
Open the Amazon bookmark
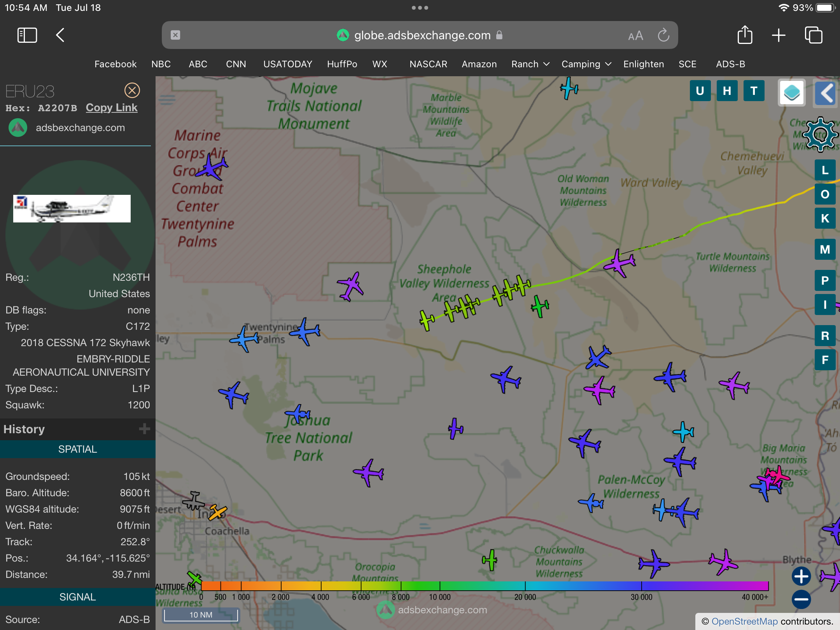coord(479,64)
